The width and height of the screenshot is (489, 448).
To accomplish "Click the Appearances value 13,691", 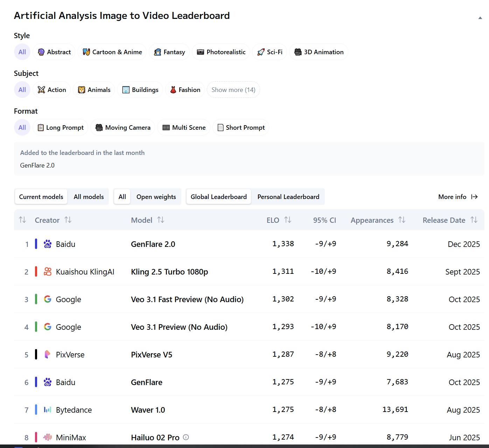I will click(x=395, y=410).
